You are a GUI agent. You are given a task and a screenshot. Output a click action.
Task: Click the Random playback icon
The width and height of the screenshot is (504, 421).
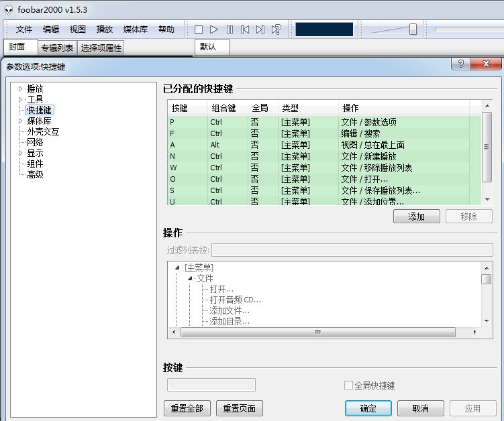coord(276,29)
